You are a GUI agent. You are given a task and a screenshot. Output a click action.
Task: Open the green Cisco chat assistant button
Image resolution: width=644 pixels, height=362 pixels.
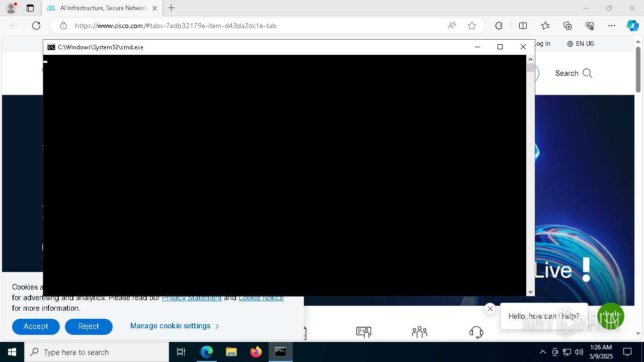pyautogui.click(x=611, y=316)
